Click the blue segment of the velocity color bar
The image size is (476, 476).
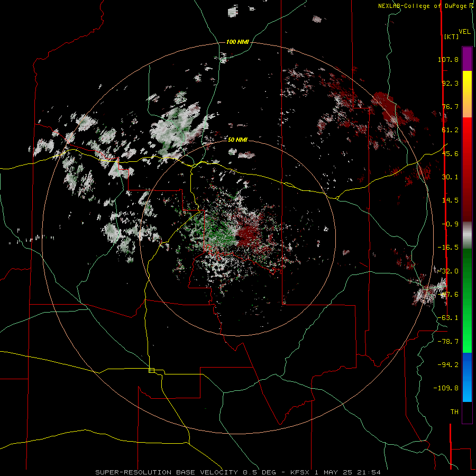tap(467, 377)
